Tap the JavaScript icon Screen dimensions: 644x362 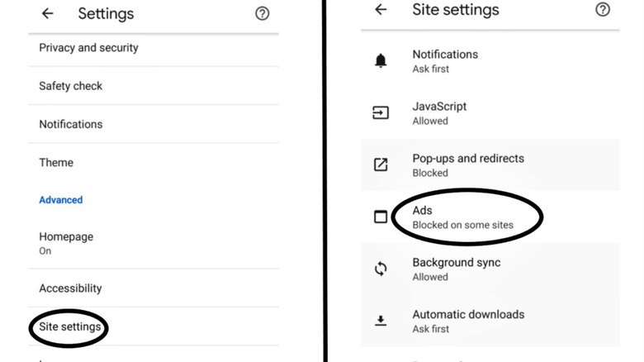tap(381, 113)
